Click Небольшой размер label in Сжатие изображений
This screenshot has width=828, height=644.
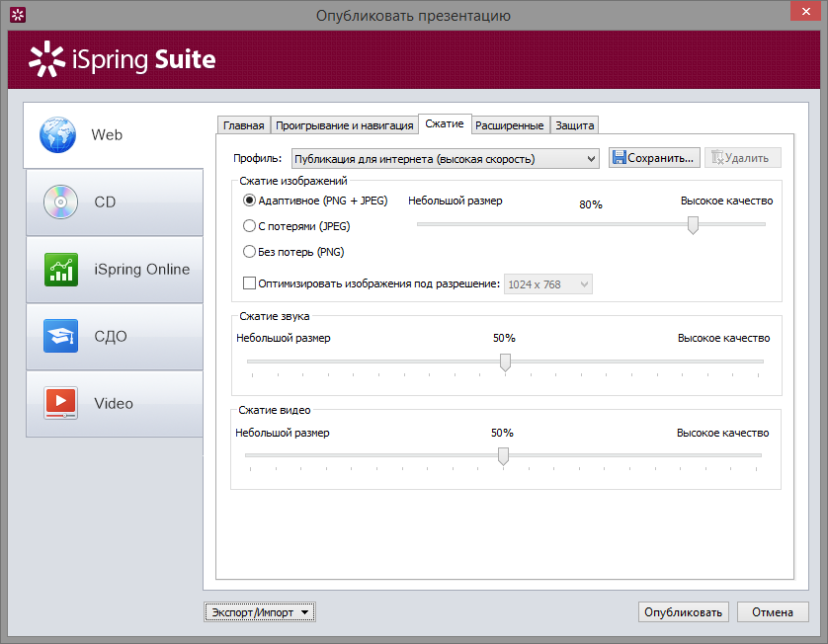point(455,201)
